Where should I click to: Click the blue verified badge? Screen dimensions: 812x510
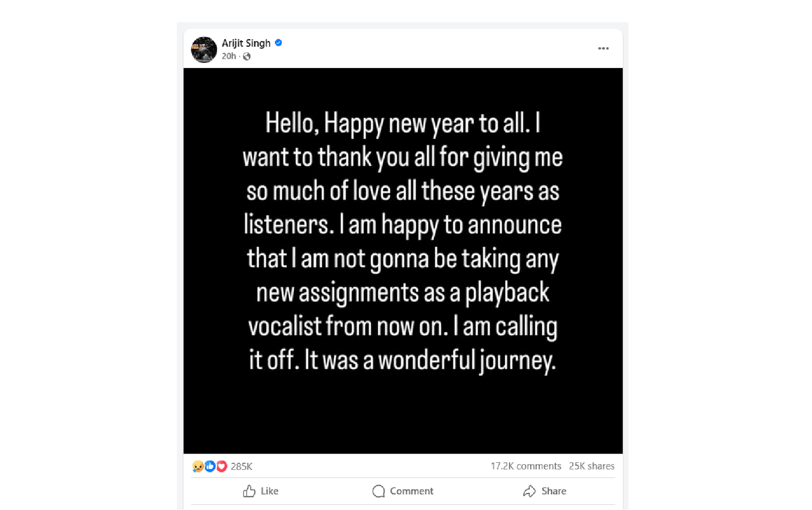(279, 43)
